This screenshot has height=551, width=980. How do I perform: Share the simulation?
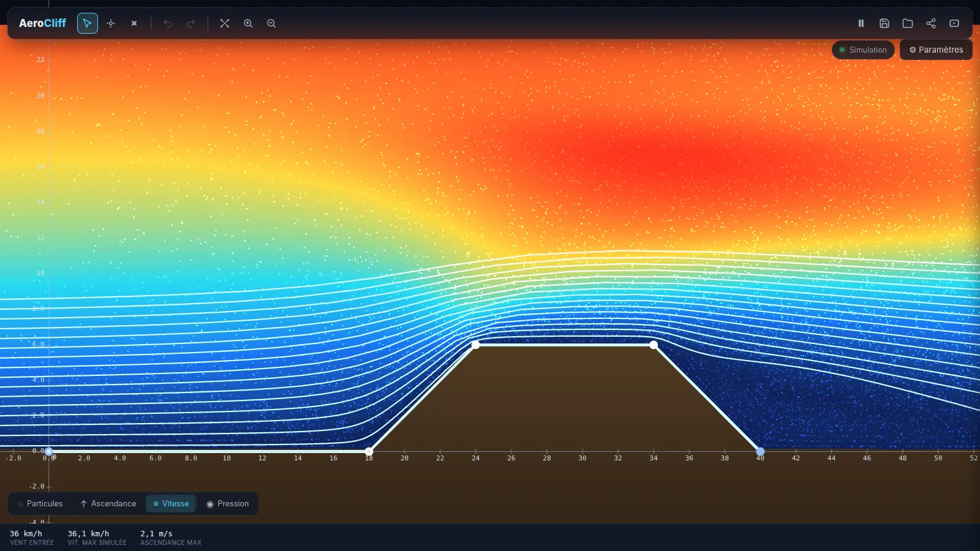pos(931,23)
